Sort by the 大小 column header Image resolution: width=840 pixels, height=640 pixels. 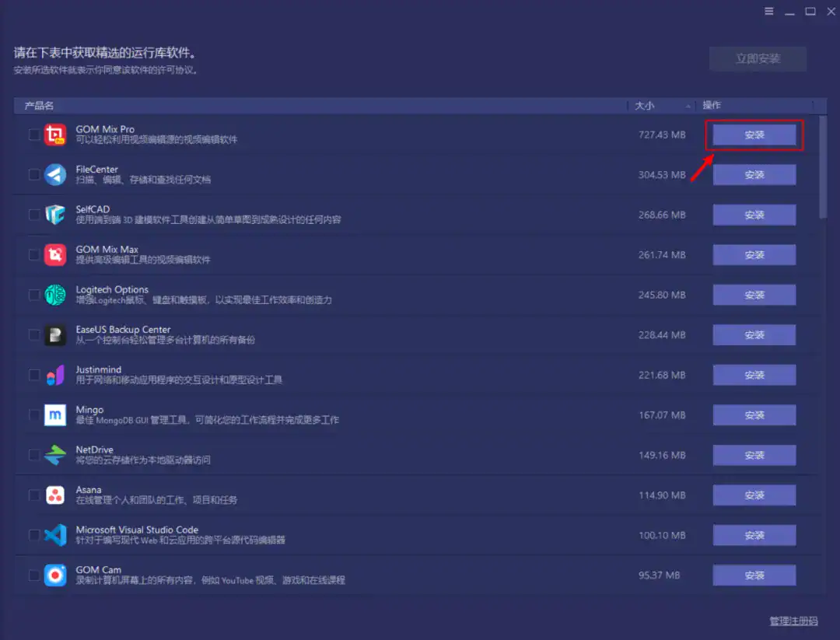661,106
